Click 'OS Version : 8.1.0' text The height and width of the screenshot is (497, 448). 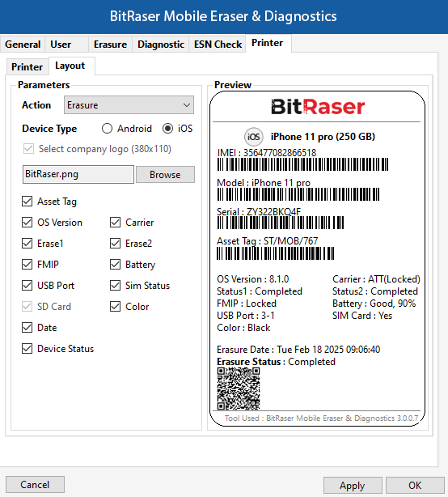[252, 279]
